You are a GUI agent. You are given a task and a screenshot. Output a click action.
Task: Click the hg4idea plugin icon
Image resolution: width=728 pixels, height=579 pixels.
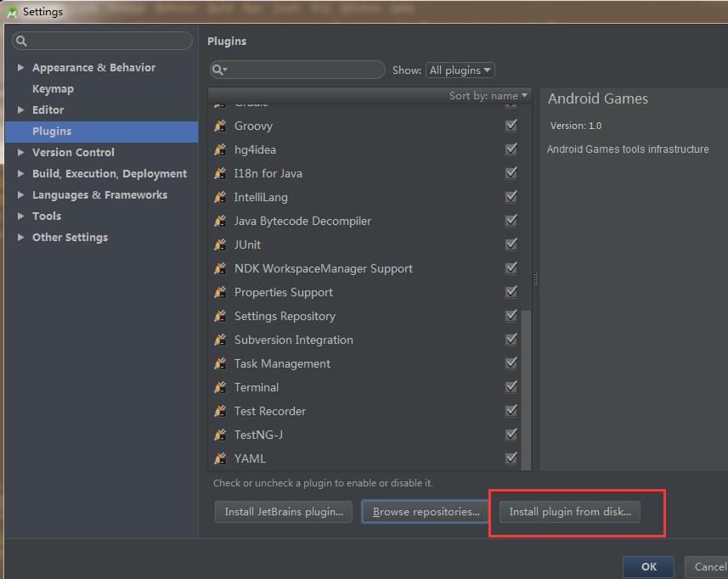tap(221, 149)
